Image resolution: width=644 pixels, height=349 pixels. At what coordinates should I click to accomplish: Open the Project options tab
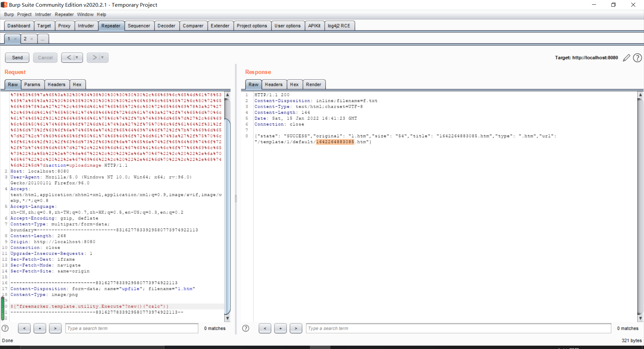[252, 26]
